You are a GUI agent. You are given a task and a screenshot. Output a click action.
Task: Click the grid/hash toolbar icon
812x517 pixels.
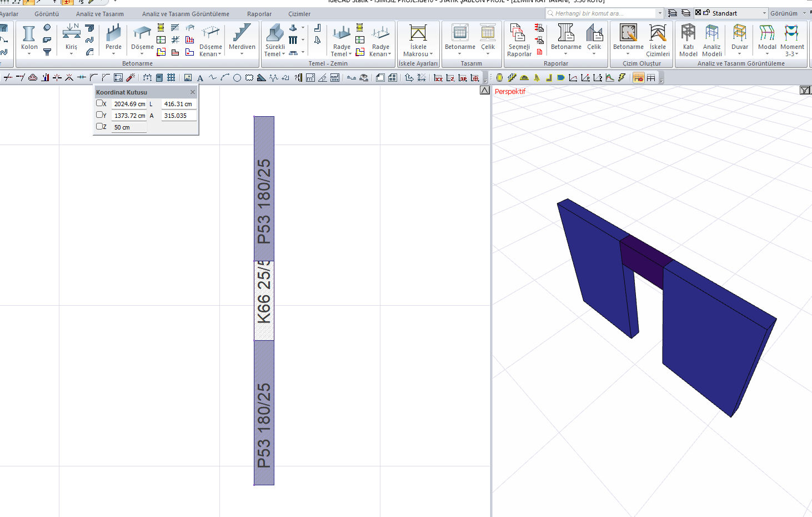(171, 78)
